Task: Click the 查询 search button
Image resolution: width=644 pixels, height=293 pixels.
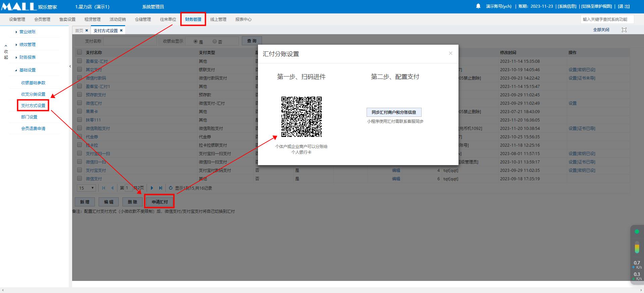Action: [252, 41]
